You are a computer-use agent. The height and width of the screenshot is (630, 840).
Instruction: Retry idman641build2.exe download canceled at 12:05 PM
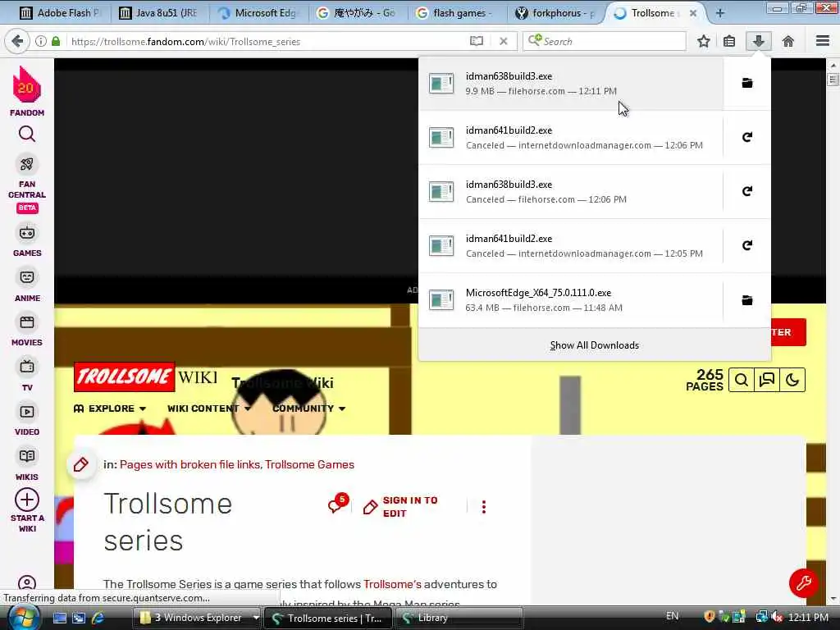746,245
